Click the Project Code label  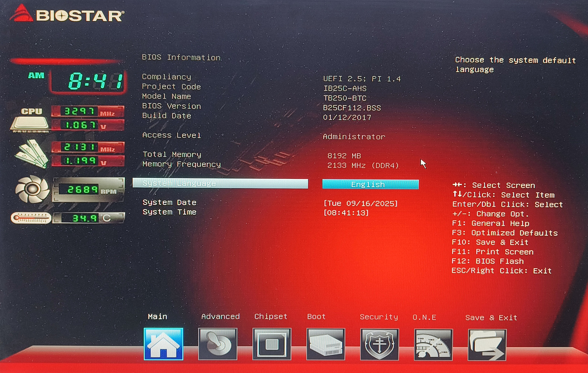tap(172, 87)
